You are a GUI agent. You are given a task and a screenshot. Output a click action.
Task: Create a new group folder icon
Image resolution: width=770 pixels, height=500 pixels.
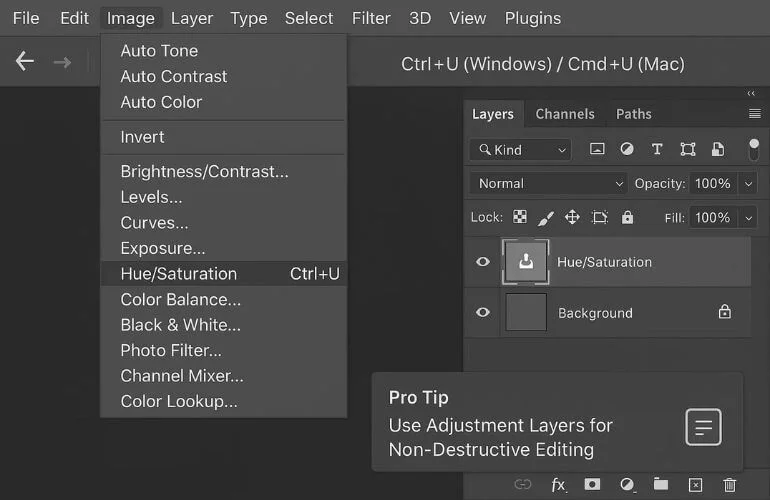(661, 485)
